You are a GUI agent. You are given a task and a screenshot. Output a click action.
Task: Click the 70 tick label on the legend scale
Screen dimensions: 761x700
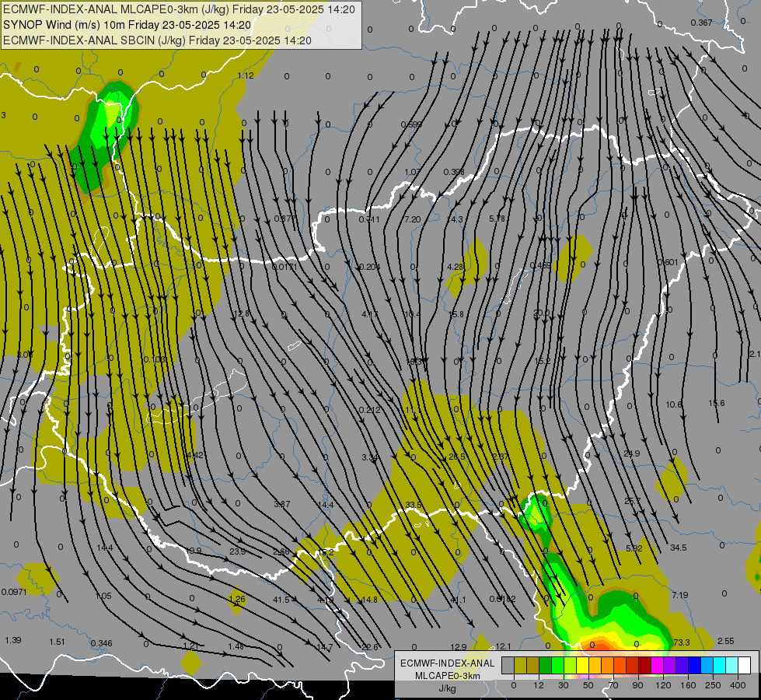(x=613, y=685)
